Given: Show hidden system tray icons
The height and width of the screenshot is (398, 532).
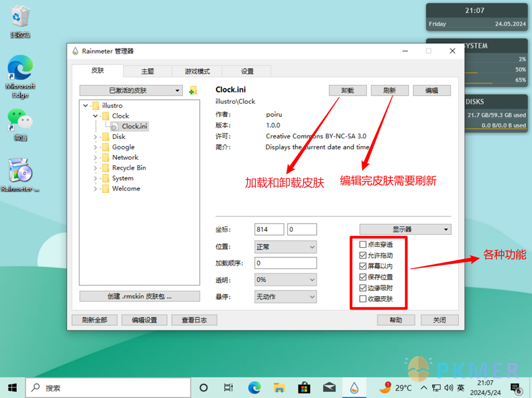Looking at the screenshot, I should click(424, 387).
